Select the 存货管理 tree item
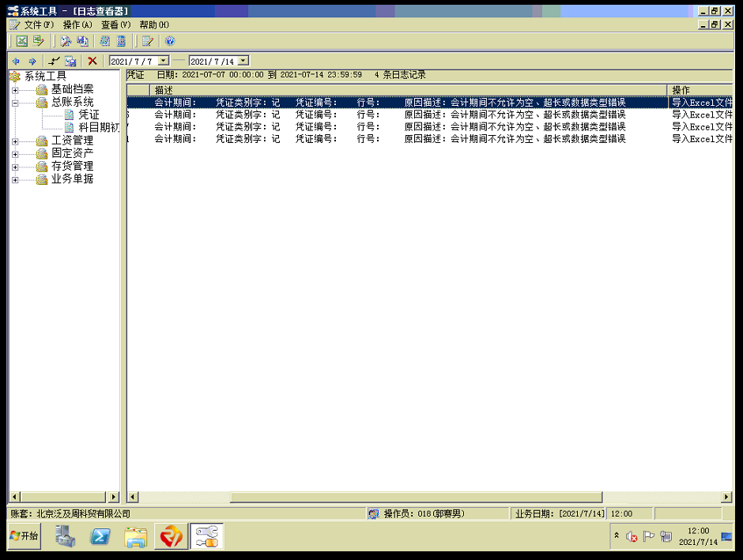Image resolution: width=743 pixels, height=560 pixels. (72, 166)
